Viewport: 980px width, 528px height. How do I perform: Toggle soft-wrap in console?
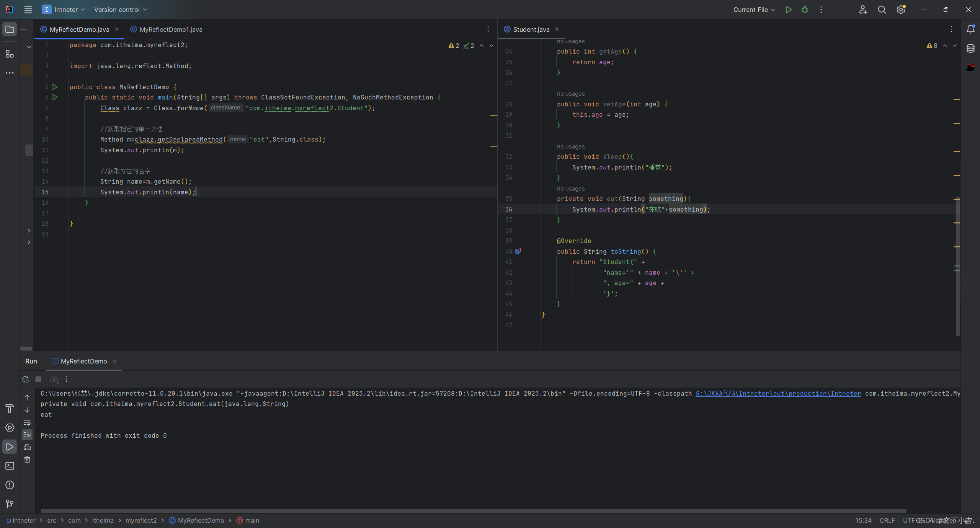click(27, 422)
